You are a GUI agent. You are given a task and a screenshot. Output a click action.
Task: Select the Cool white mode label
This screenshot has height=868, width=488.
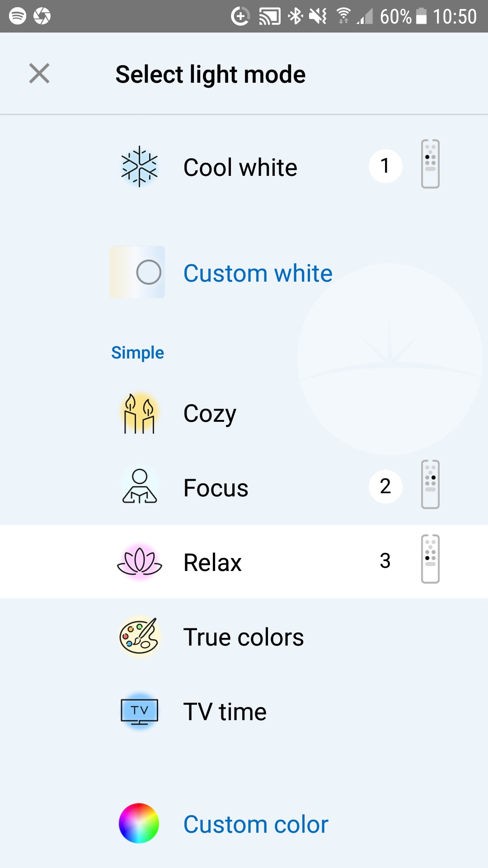tap(240, 167)
